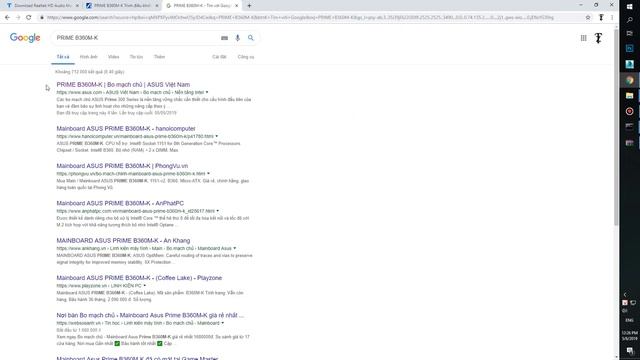Viewport: 640px width, 360px height.
Task: Open File Explorer from the taskbar
Action: 629,96
